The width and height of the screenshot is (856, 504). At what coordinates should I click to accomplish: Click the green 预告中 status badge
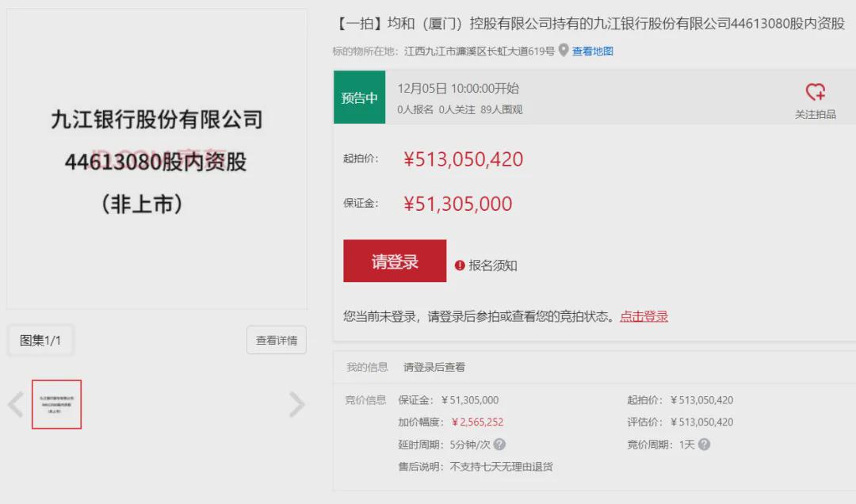tap(359, 97)
